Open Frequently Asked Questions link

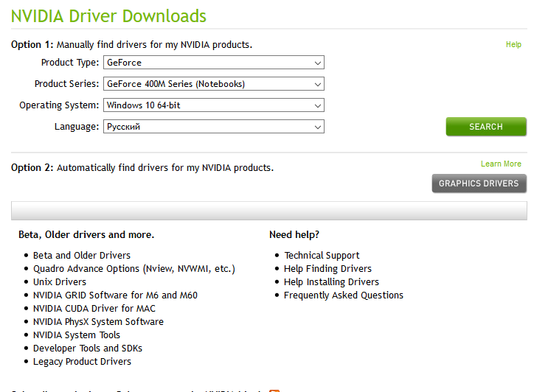pyautogui.click(x=344, y=295)
